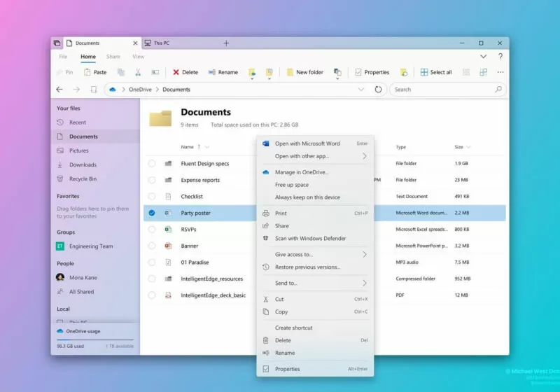Click the New folder icon in ribbon

289,72
